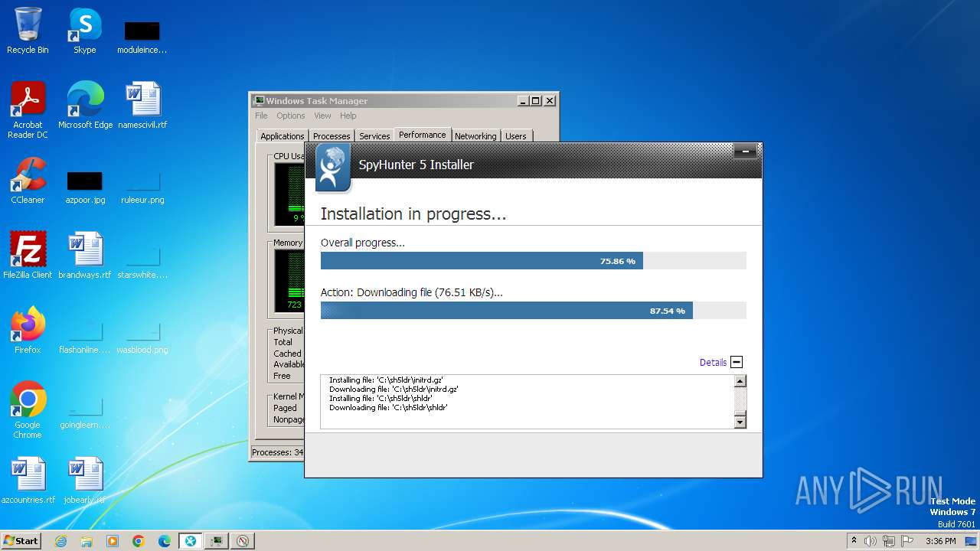Open the network status tray icon
The width and height of the screenshot is (980, 551).
(889, 541)
